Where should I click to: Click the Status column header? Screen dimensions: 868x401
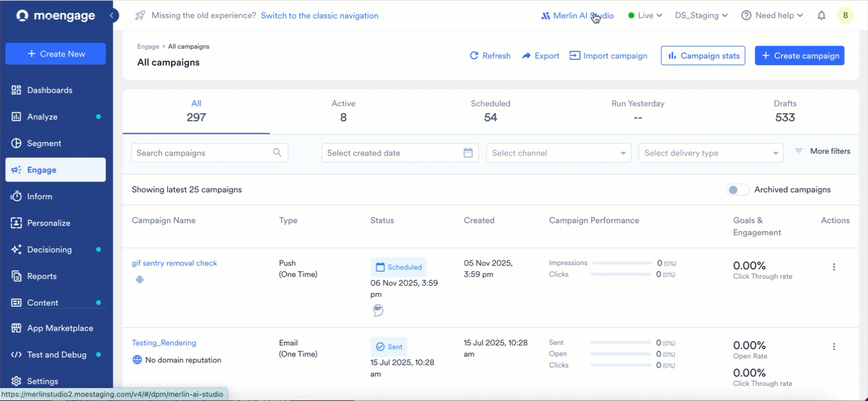(x=382, y=220)
